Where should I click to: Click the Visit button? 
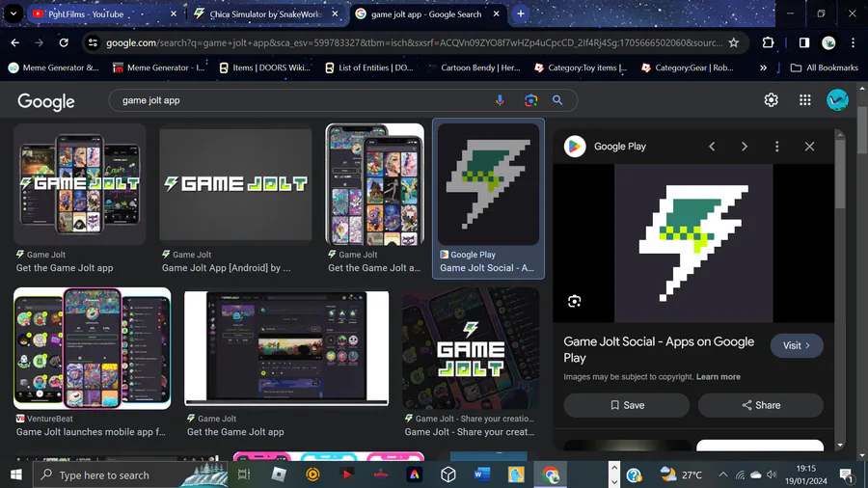797,345
